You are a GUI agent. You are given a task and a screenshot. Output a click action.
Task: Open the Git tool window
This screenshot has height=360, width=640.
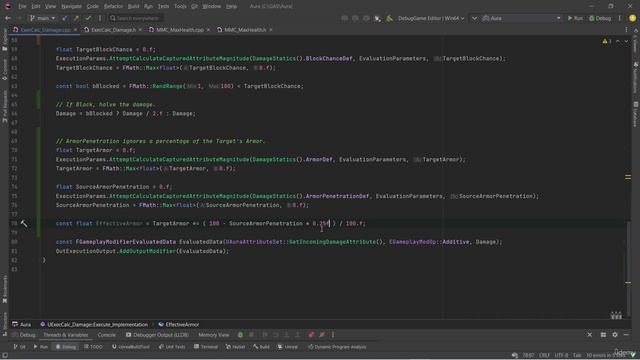(20, 347)
